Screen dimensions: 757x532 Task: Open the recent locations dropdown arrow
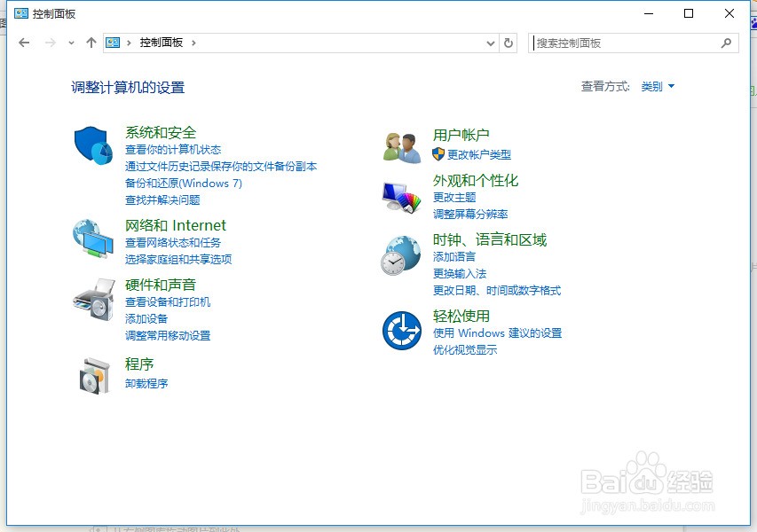(x=72, y=43)
